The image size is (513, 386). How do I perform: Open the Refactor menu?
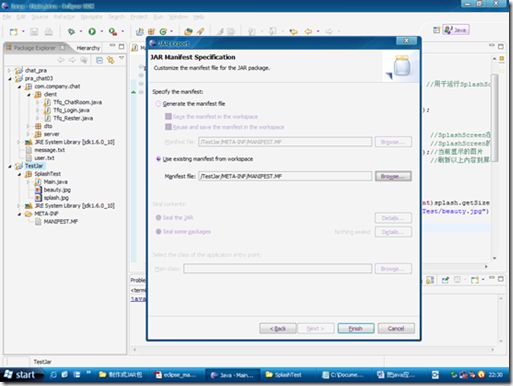tap(64, 17)
